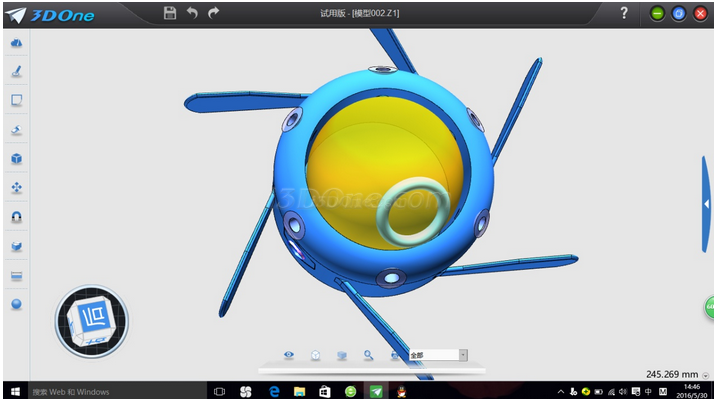Undo the last action with the undo arrow

[192, 13]
